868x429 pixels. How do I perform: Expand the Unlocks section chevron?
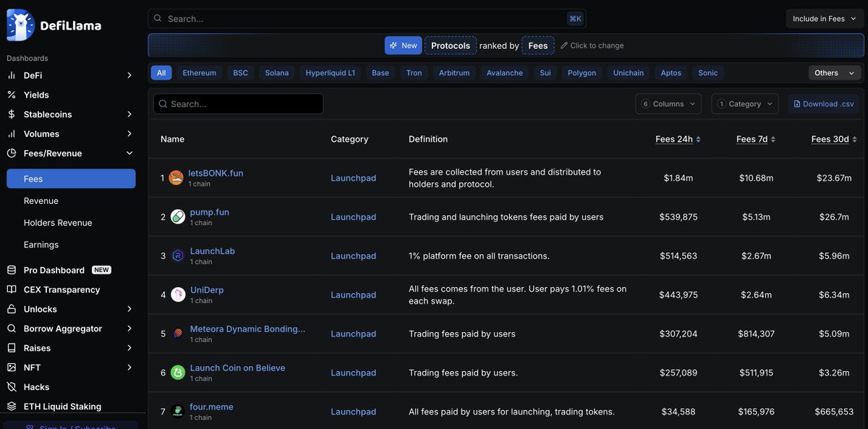pos(129,309)
